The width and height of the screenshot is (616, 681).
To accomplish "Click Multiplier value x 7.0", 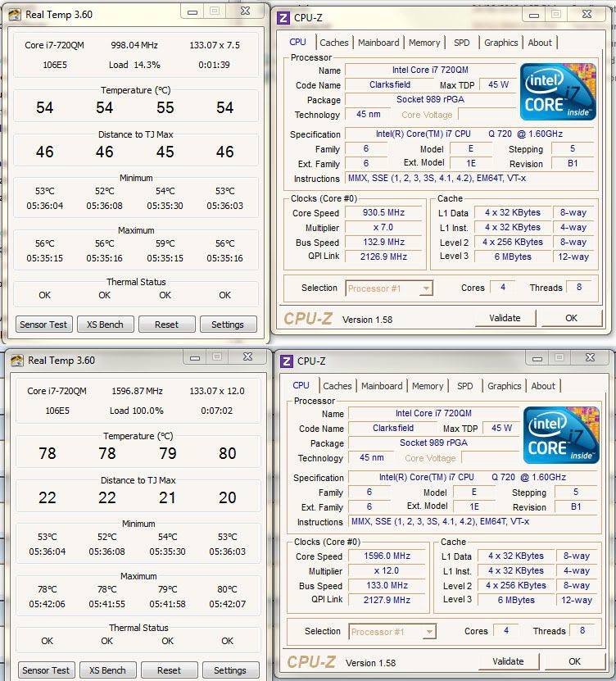I will 383,227.
